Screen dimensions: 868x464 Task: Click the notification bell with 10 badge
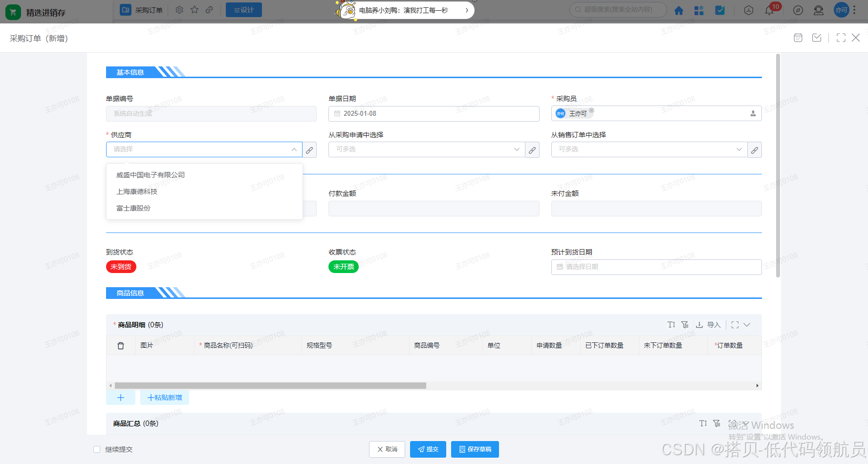point(769,10)
